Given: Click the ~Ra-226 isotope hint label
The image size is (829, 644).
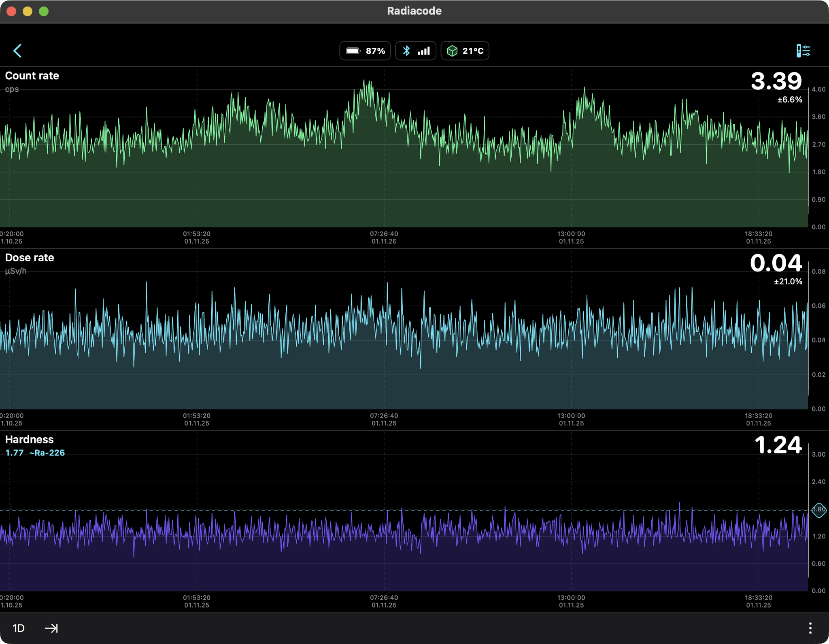Looking at the screenshot, I should [x=47, y=453].
